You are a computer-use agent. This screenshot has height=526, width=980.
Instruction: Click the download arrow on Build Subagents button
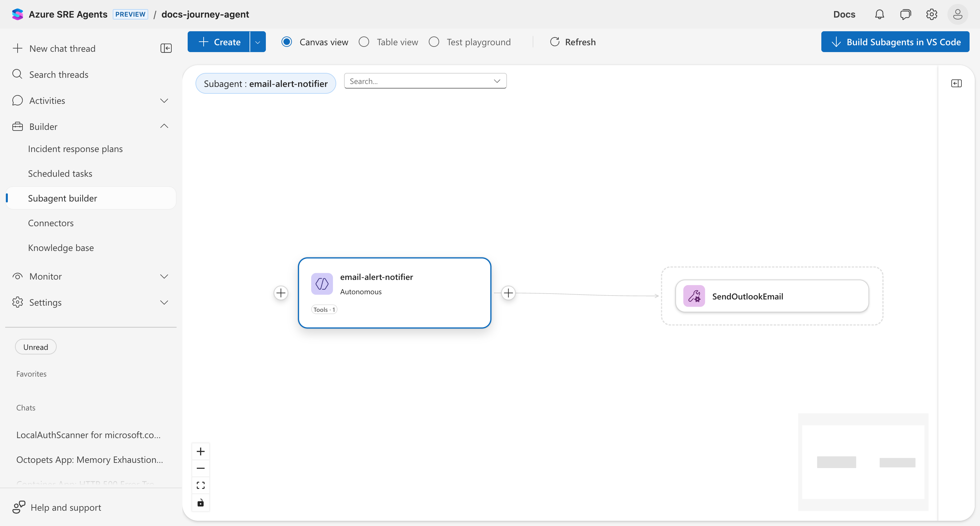[x=836, y=42]
